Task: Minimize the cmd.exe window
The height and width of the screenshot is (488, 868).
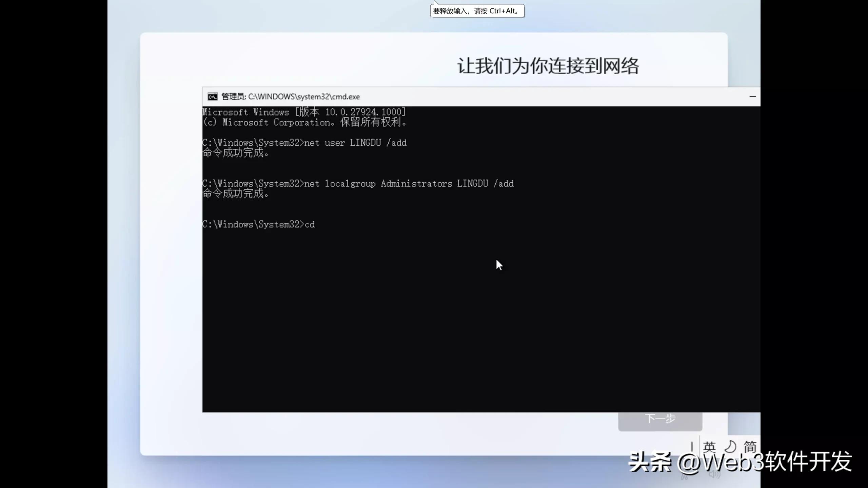Action: 753,97
